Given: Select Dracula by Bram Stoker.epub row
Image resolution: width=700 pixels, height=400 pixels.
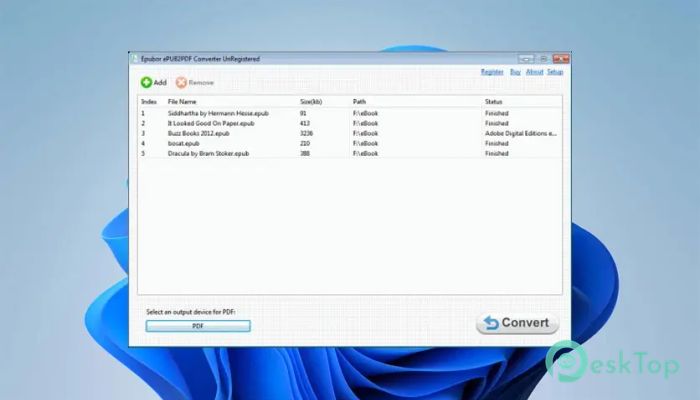Looking at the screenshot, I should [x=350, y=153].
